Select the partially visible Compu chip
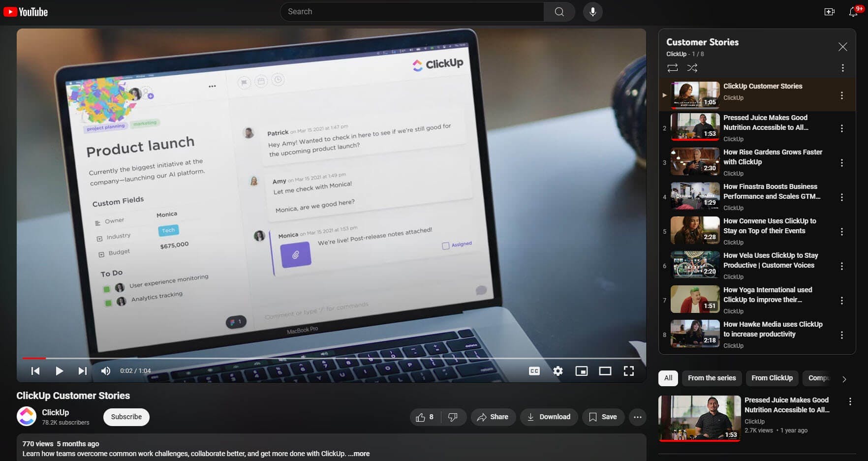Screen dimensions: 868x461 818,378
